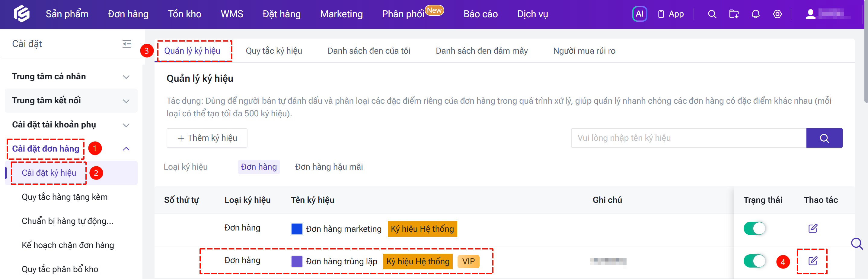Open the settings gear icon
This screenshot has height=279, width=868.
(x=777, y=14)
